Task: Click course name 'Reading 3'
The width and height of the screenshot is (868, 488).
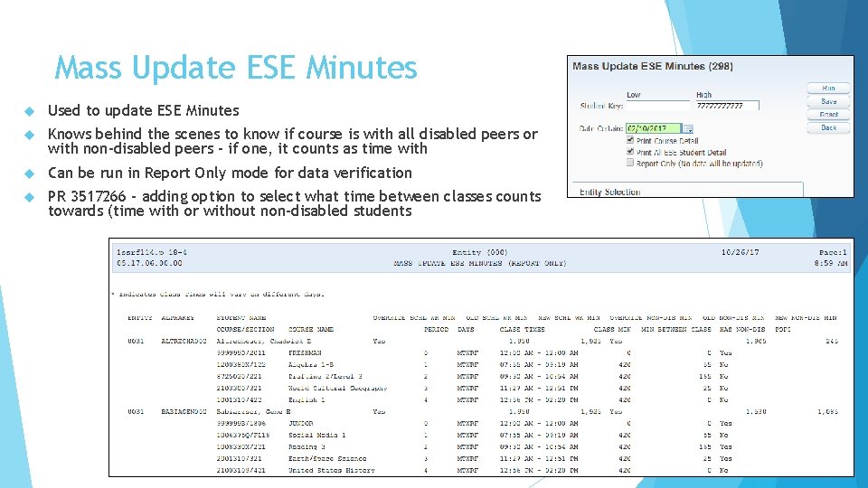Action: 307,447
